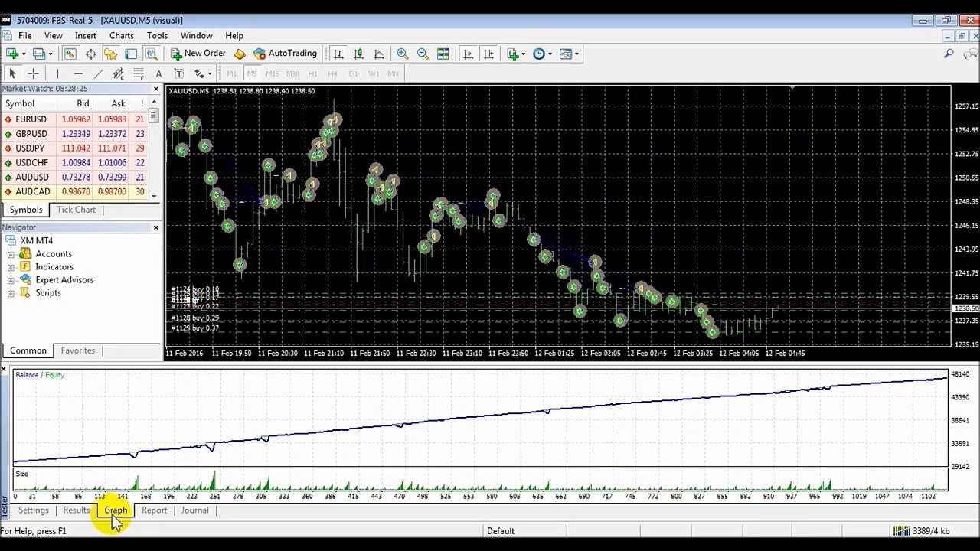This screenshot has height=551, width=980.
Task: Expand the Accounts tree node
Action: click(11, 254)
